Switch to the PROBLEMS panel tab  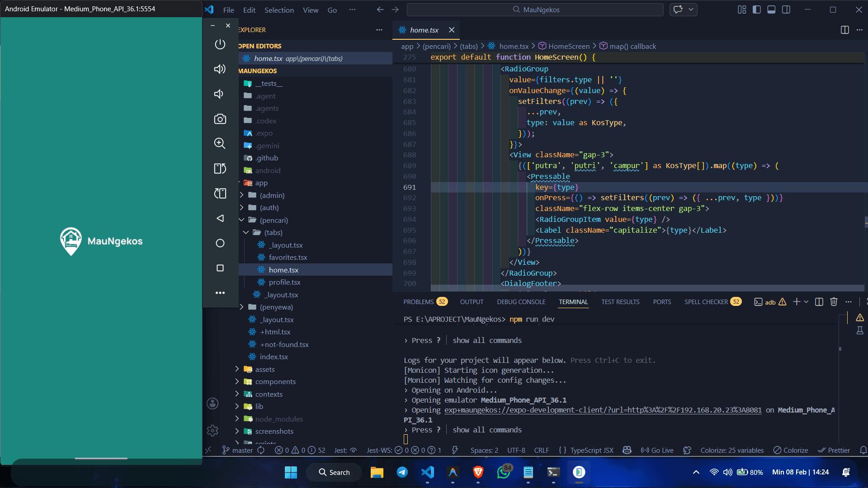418,302
